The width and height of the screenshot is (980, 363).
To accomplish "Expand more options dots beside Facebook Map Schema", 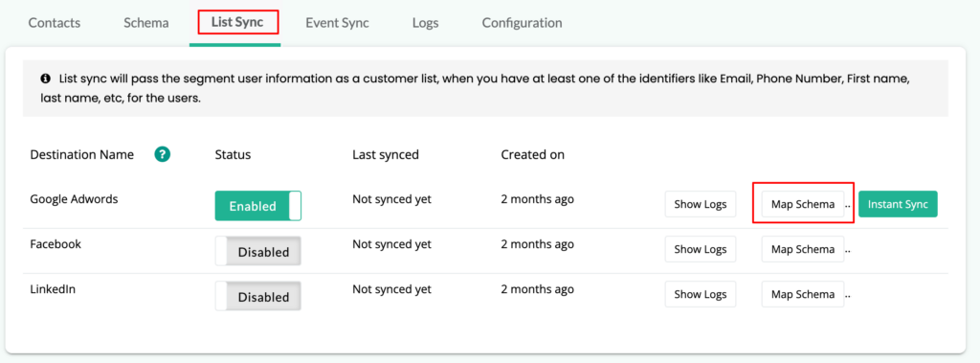I will click(848, 252).
